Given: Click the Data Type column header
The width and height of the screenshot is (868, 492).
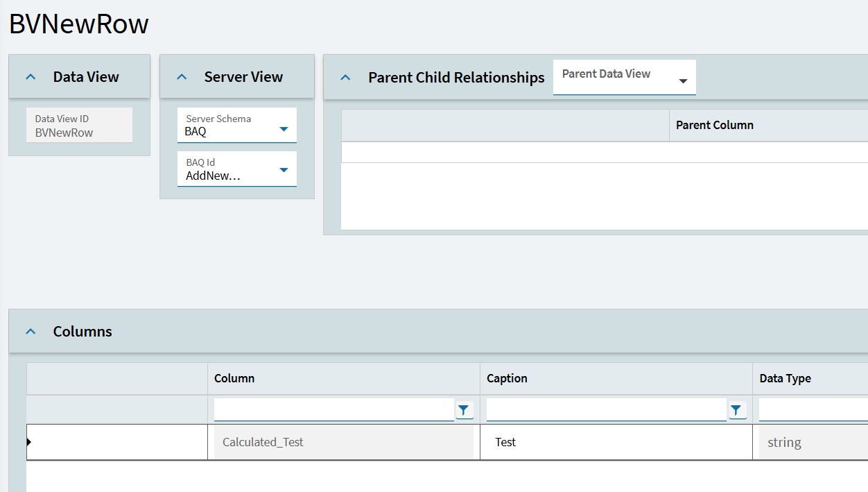Looking at the screenshot, I should 785,379.
